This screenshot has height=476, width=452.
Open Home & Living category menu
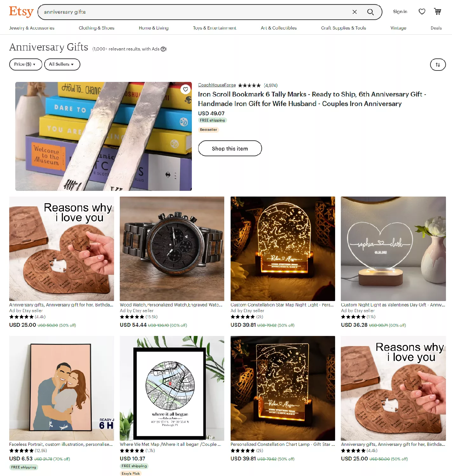point(154,28)
